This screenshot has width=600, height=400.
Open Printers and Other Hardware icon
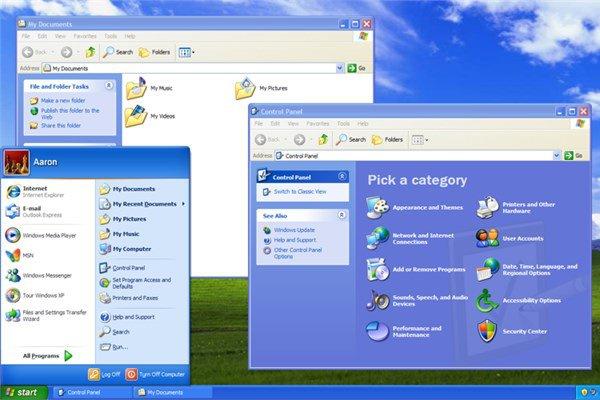[488, 207]
